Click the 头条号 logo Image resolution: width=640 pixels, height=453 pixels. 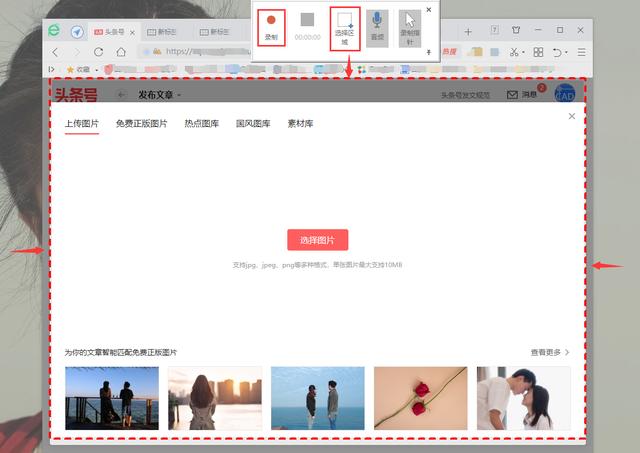(76, 95)
